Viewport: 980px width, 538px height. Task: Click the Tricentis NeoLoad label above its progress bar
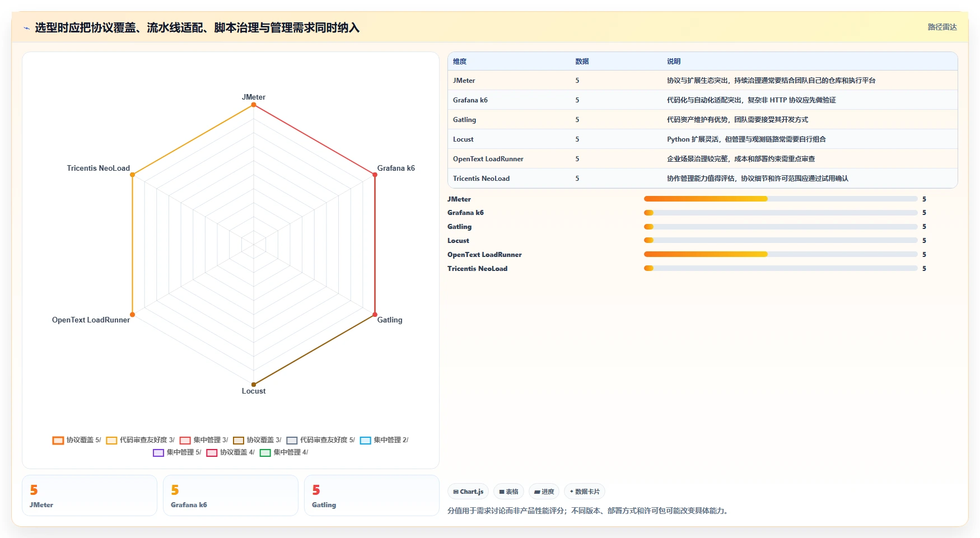477,269
